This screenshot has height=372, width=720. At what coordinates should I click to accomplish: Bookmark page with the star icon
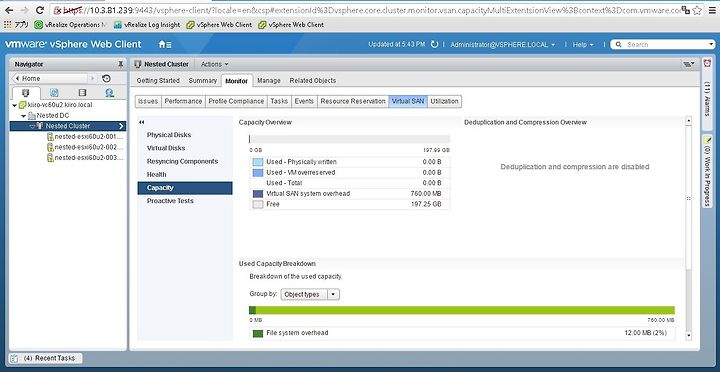pos(698,10)
